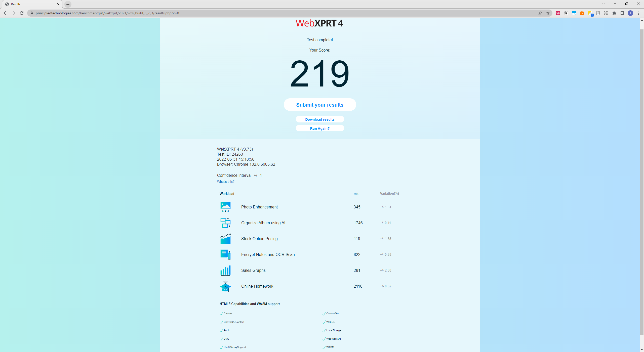
Task: Click the 2116 ms value
Action: click(x=358, y=286)
